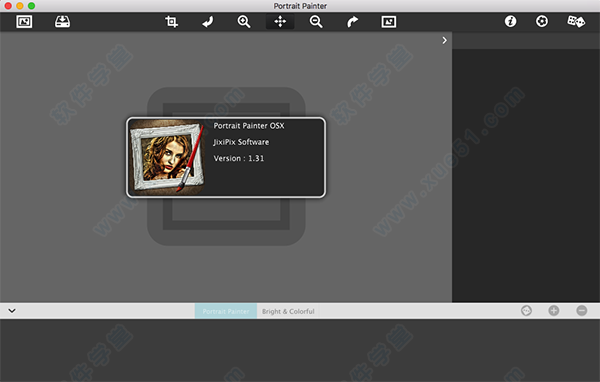Screen dimensions: 600x382
Task: Open the info/about icon
Action: pos(510,21)
